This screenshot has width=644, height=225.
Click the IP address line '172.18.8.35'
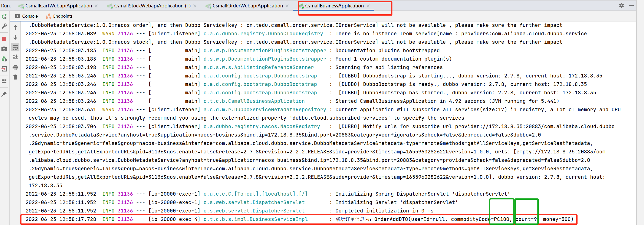pos(46,185)
